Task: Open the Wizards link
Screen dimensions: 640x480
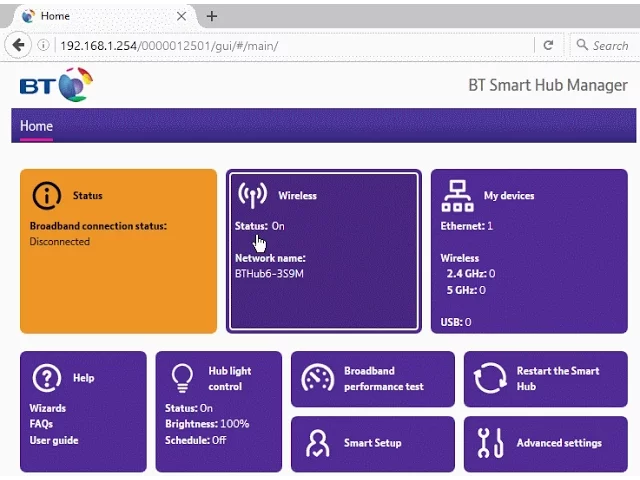Action: (47, 408)
